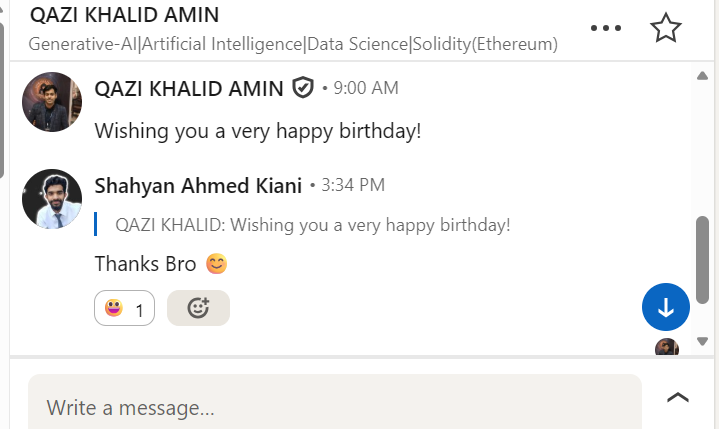Open QAZI KHALID AMIN's profile photo in chat
The height and width of the screenshot is (429, 719).
coord(51,102)
